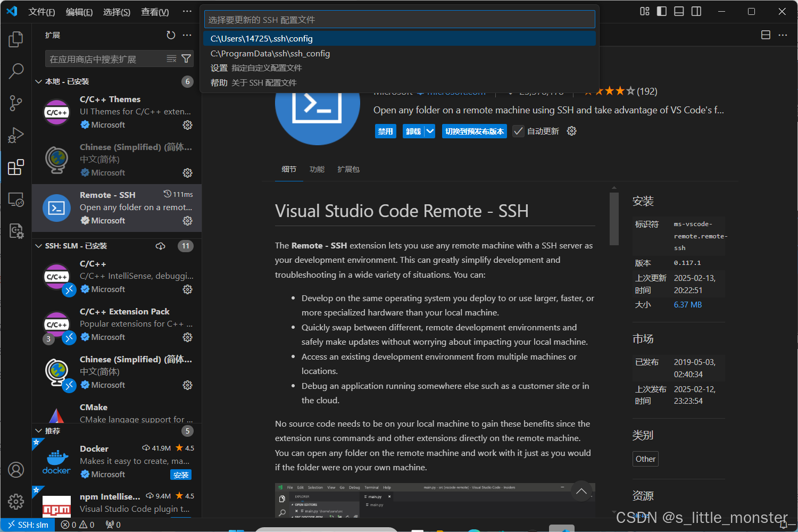The width and height of the screenshot is (798, 532).
Task: Toggle the primary side bar layout icon
Action: [x=662, y=11]
